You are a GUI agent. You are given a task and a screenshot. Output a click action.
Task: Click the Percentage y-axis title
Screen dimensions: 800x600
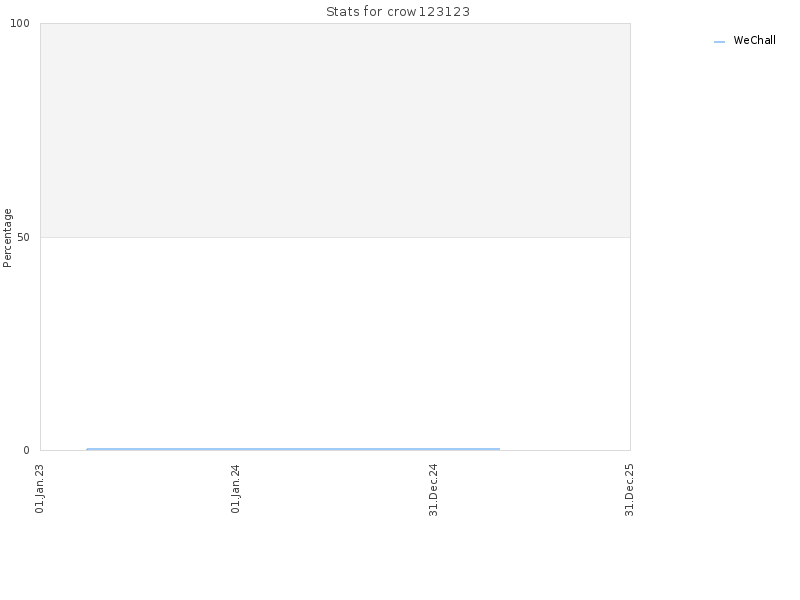[x=7, y=238]
